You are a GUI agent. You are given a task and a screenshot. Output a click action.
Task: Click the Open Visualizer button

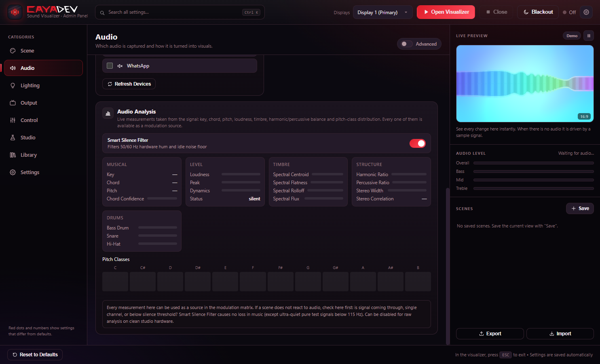point(446,12)
